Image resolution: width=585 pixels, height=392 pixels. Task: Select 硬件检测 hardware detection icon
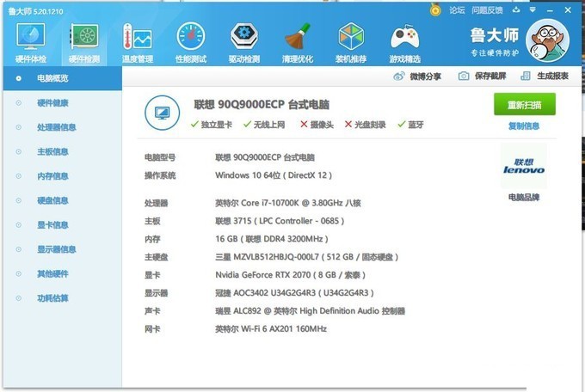[84, 42]
